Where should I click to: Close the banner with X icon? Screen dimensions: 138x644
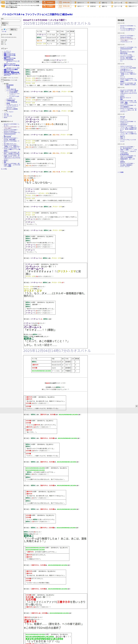coord(136,406)
